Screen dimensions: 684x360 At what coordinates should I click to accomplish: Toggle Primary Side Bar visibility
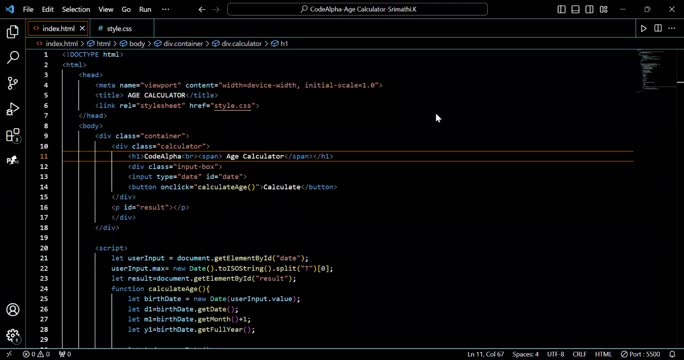561,9
